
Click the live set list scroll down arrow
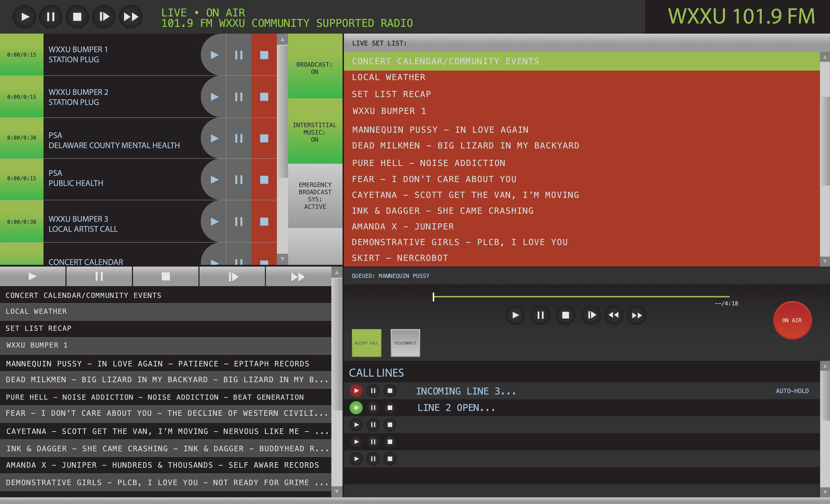point(825,261)
